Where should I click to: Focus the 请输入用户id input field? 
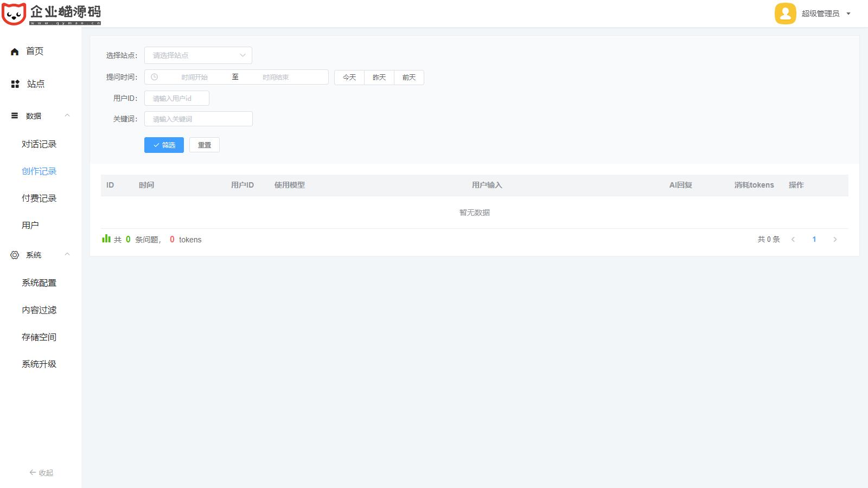click(x=177, y=98)
